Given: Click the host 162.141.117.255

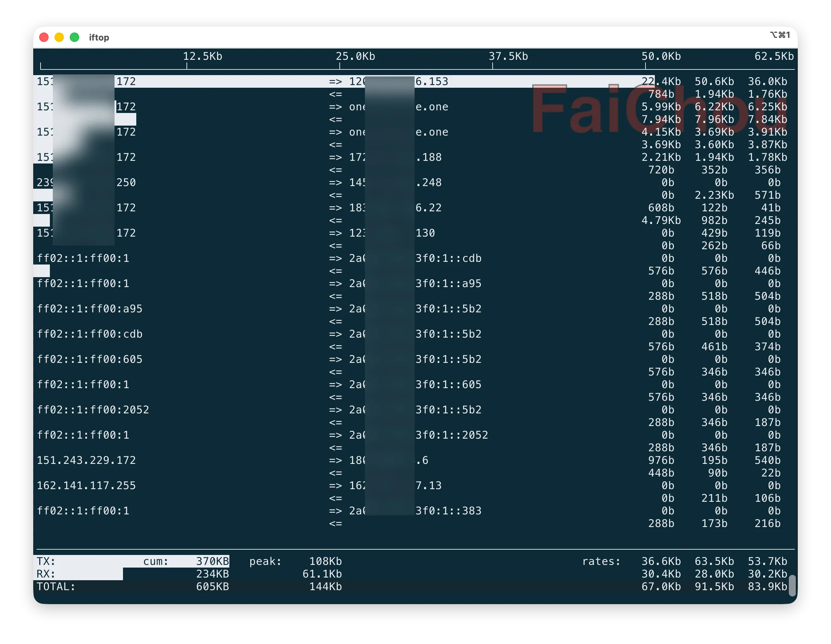Looking at the screenshot, I should click(x=86, y=485).
